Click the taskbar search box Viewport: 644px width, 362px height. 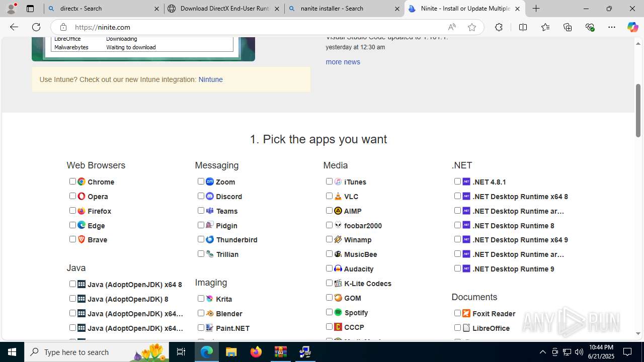click(x=97, y=352)
